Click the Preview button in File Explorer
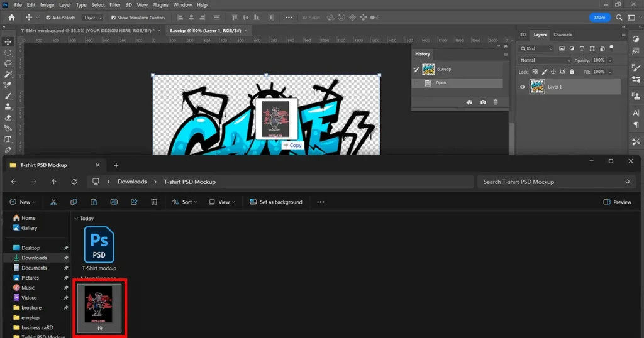Screen dimensions: 644x338 [618, 202]
